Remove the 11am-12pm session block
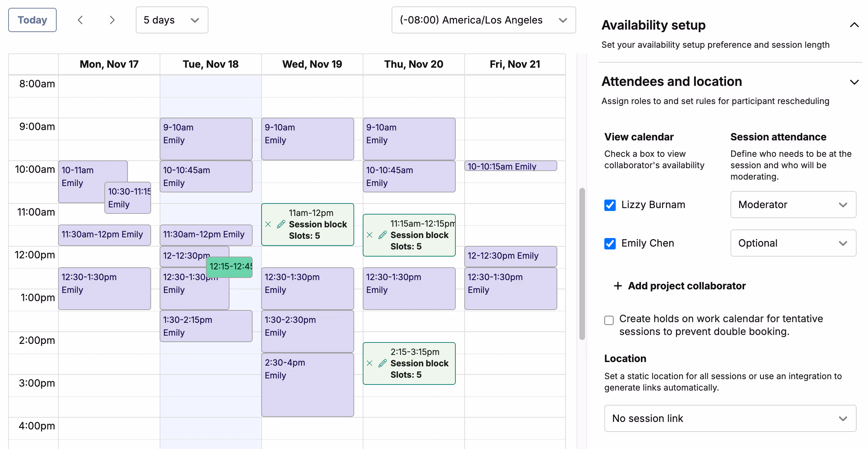Screen dimensions: 868x449 (268, 224)
